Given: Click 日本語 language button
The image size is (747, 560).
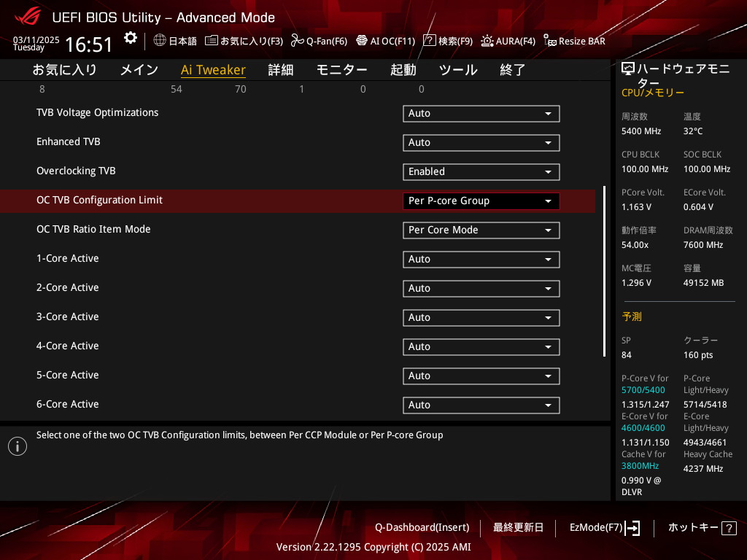Looking at the screenshot, I should (183, 41).
